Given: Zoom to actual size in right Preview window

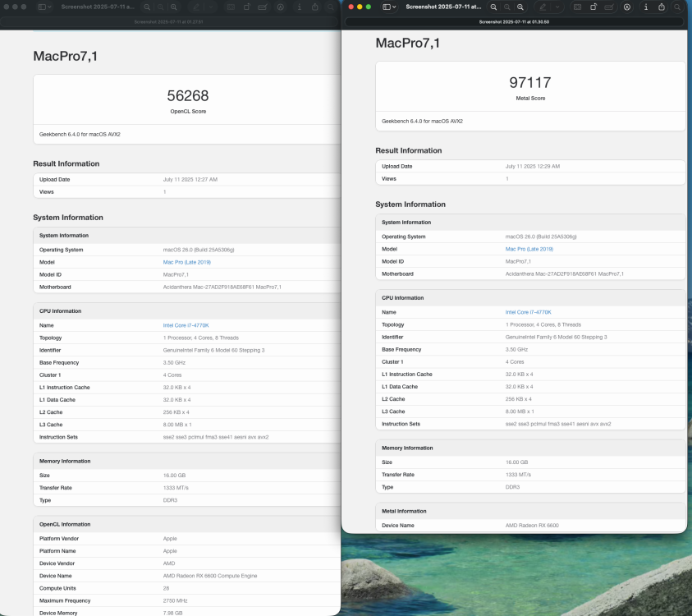Looking at the screenshot, I should (507, 7).
